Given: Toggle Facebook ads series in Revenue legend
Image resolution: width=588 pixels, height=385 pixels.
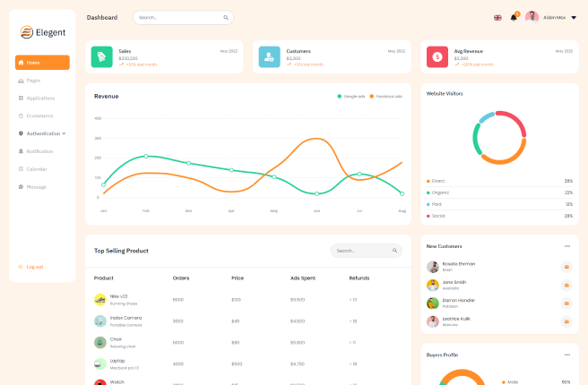Looking at the screenshot, I should coord(385,96).
